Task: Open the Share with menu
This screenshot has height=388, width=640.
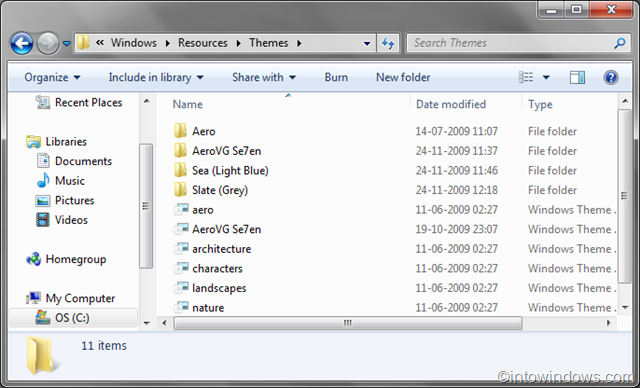Action: [x=264, y=77]
